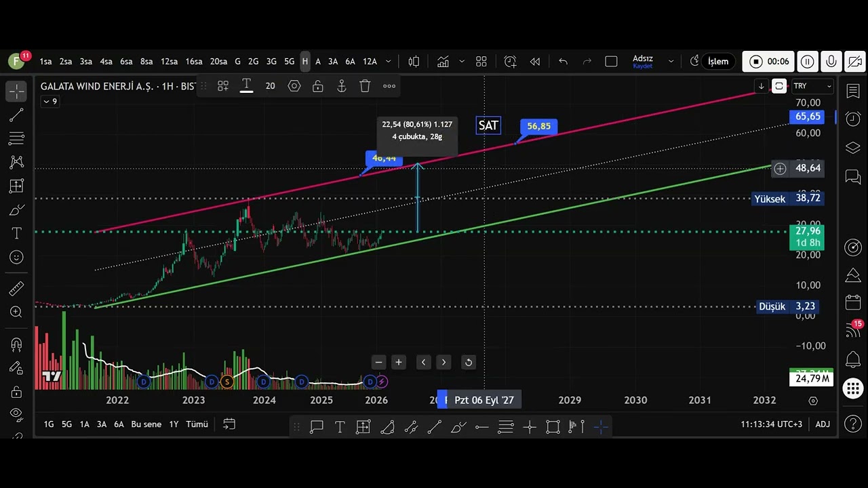Reset the chart view with the circular arrow
This screenshot has width=868, height=488.
pos(468,362)
